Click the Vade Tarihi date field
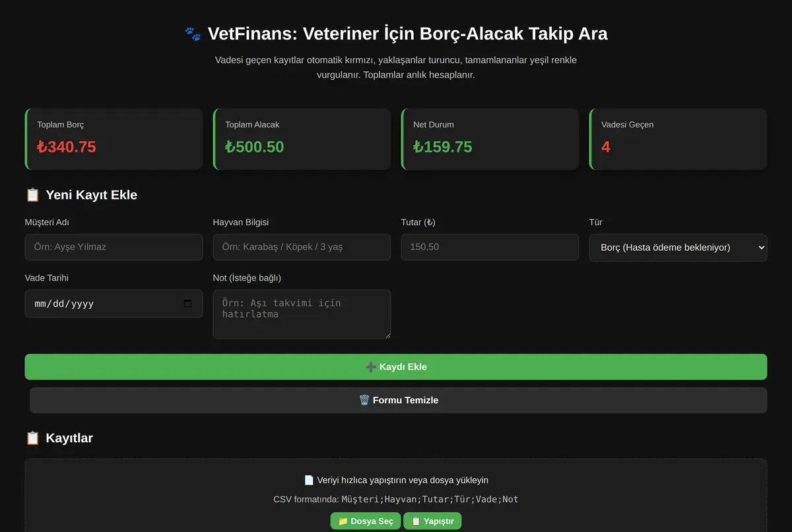 coord(114,304)
